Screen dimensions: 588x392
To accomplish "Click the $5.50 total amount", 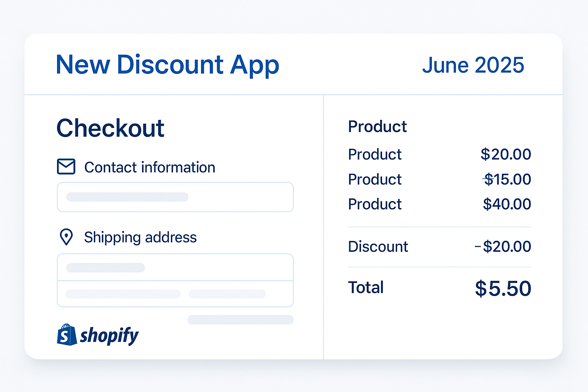I will tap(503, 288).
